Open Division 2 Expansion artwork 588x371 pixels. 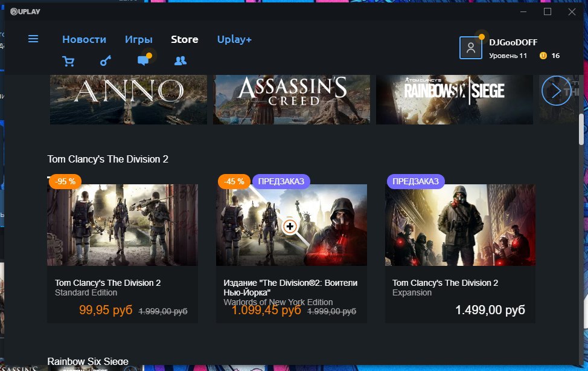[x=460, y=225]
